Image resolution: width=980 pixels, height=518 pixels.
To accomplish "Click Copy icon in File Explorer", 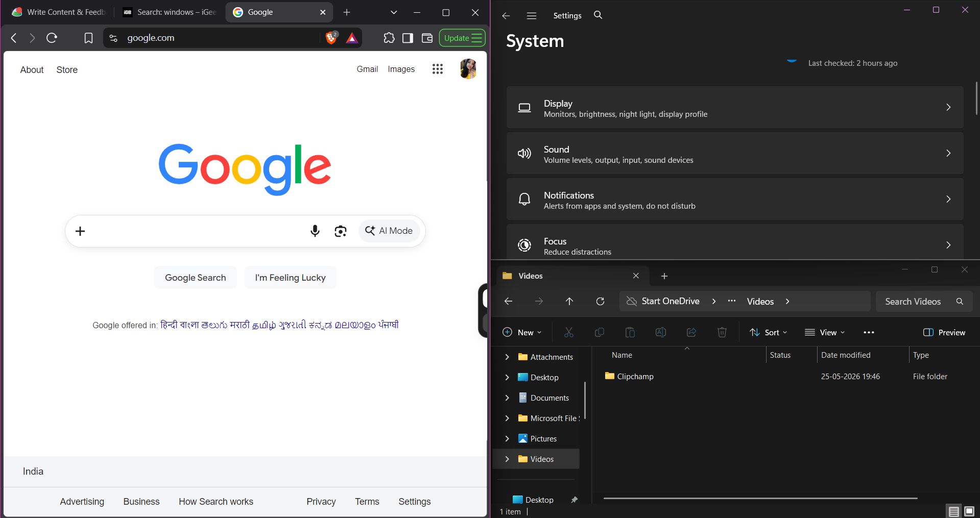I will (x=600, y=332).
